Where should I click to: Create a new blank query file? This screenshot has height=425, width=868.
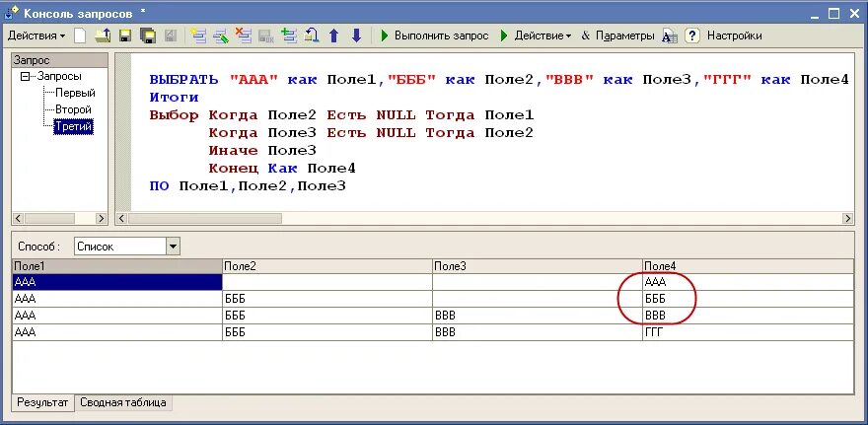coord(81,35)
